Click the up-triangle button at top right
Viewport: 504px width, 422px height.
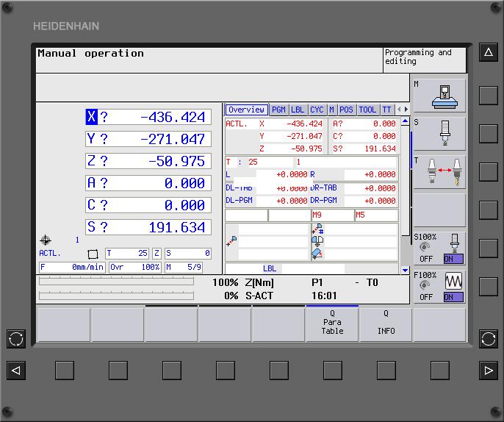click(489, 52)
